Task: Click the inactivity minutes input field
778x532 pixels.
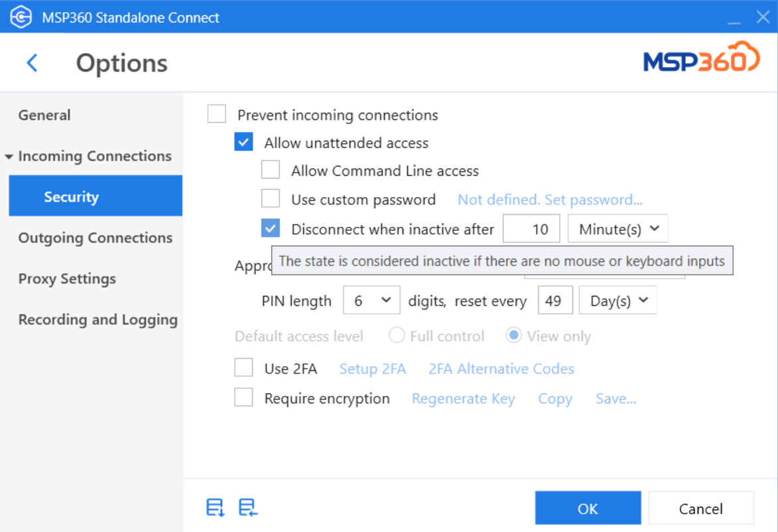Action: [532, 228]
